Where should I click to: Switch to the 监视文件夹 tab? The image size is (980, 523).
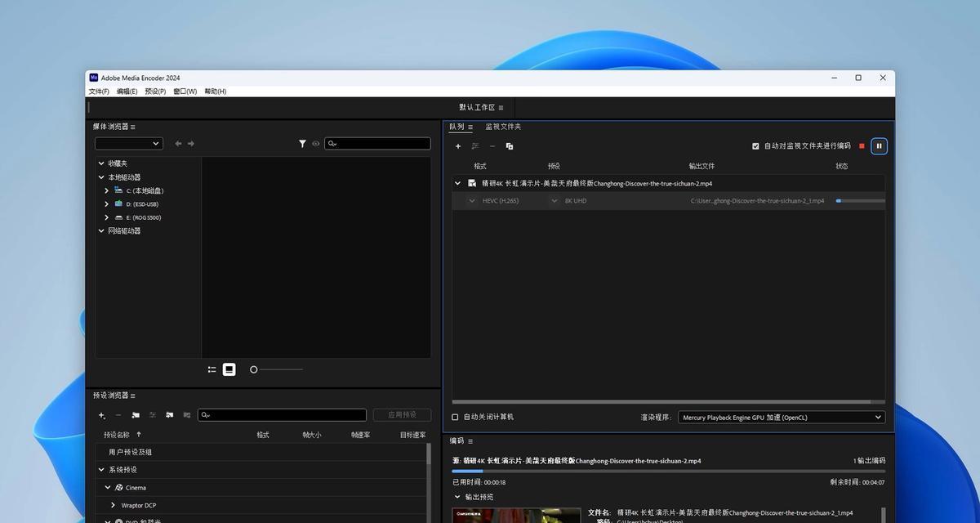[x=503, y=127]
